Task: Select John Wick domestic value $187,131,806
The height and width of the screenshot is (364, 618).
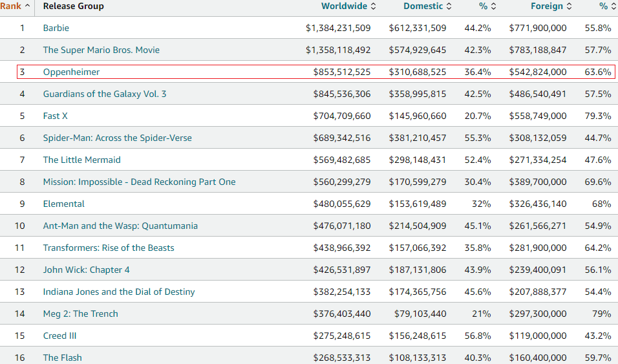Action: (418, 270)
